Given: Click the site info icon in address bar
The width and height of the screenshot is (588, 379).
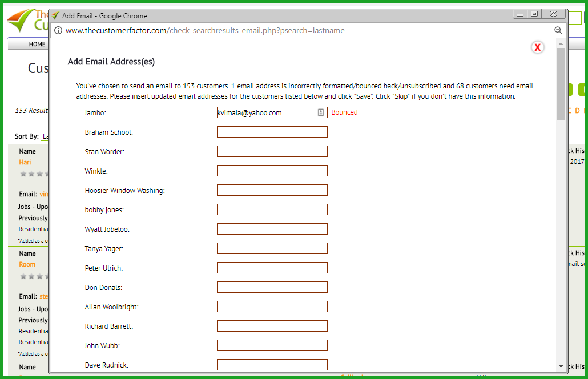Looking at the screenshot, I should point(58,30).
